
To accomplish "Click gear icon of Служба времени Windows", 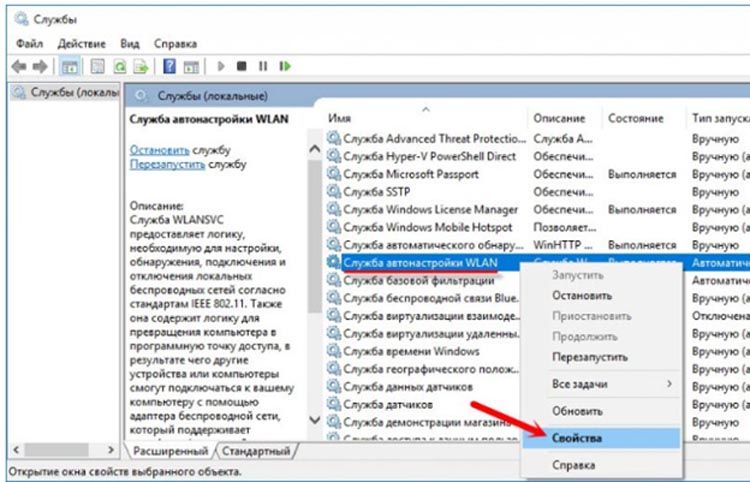I will click(x=333, y=351).
